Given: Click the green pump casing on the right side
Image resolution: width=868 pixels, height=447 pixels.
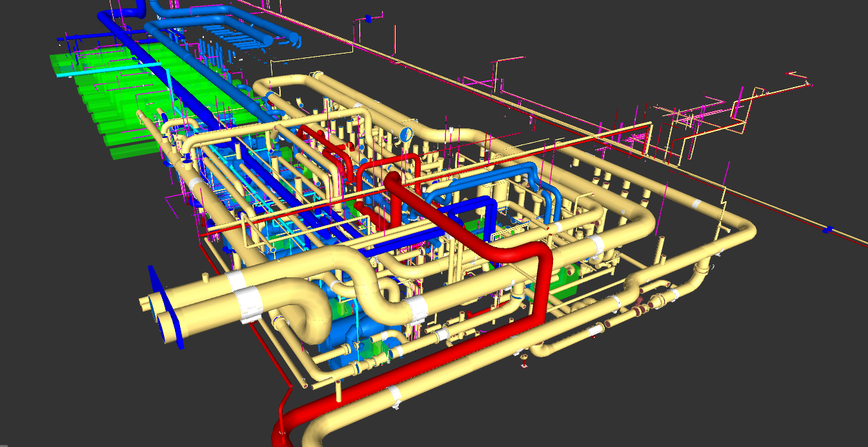Looking at the screenshot, I should click(567, 284).
